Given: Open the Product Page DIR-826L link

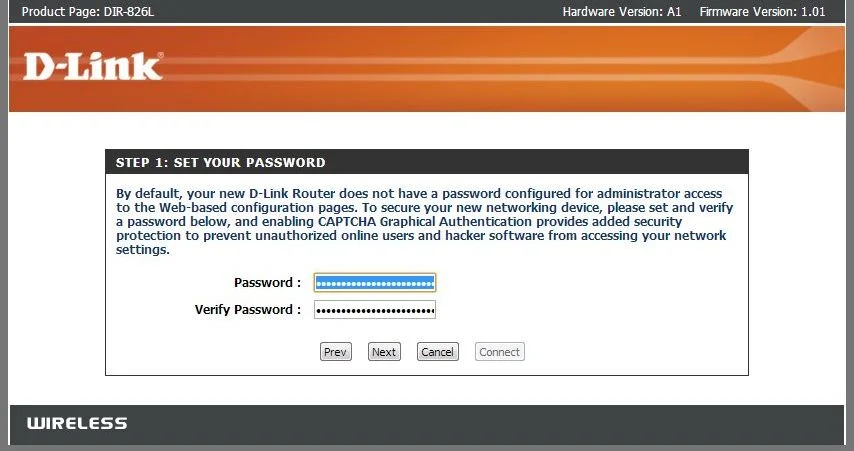Looking at the screenshot, I should tap(88, 11).
